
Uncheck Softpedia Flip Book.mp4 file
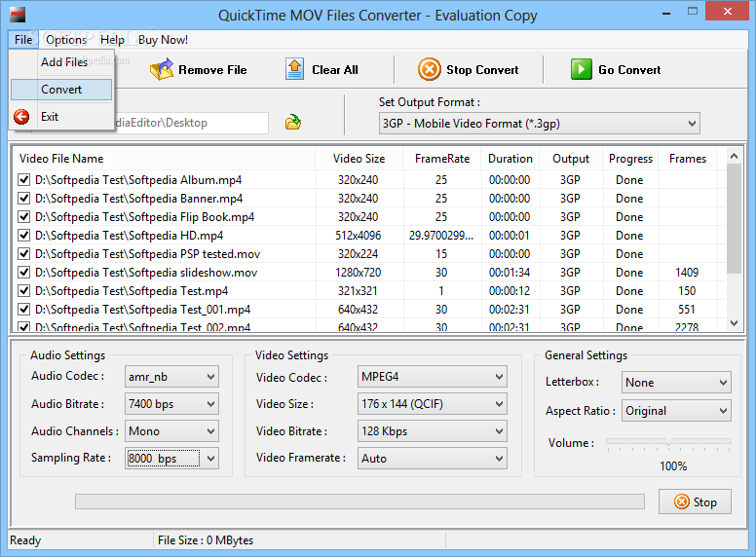23,217
